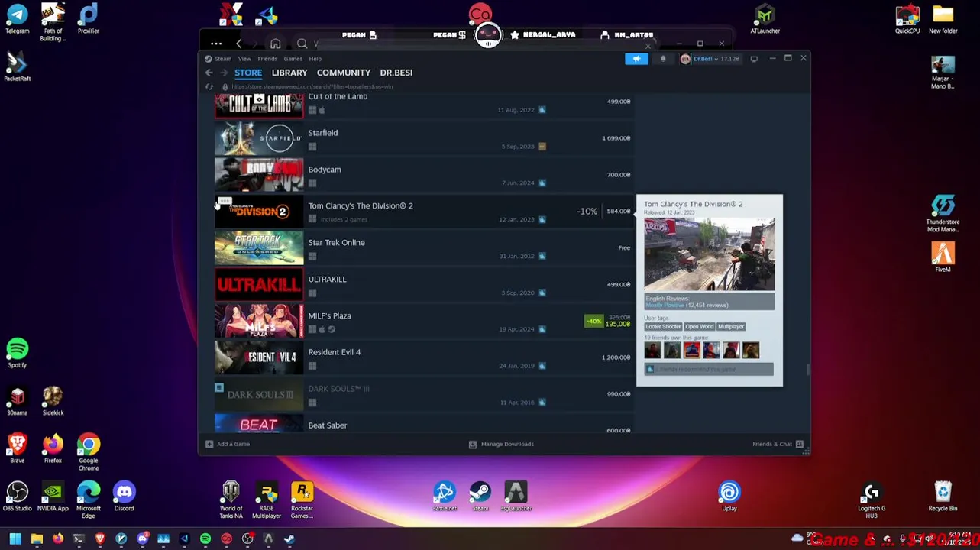Image resolution: width=980 pixels, height=550 pixels.
Task: Open the Star Trek Online listing
Action: [424, 249]
